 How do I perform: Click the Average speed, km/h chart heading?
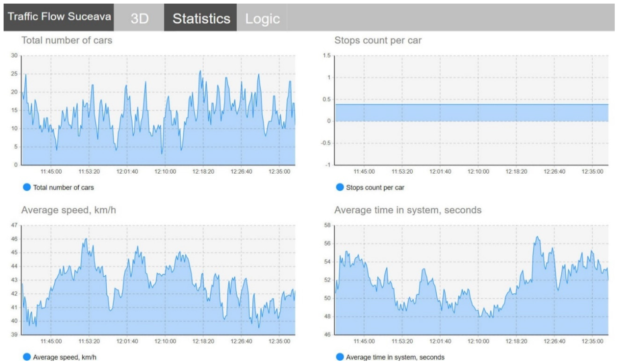coord(68,210)
